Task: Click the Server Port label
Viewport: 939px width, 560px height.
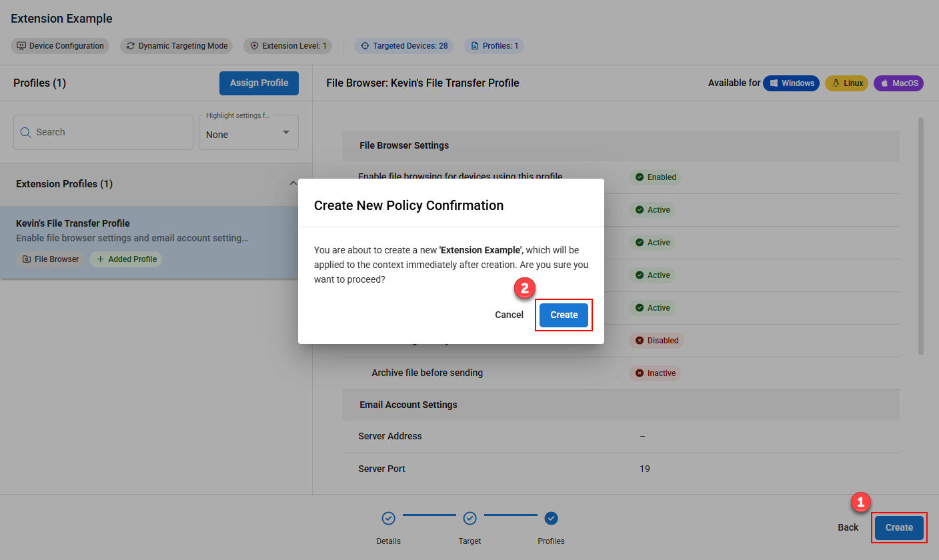Action: [381, 469]
